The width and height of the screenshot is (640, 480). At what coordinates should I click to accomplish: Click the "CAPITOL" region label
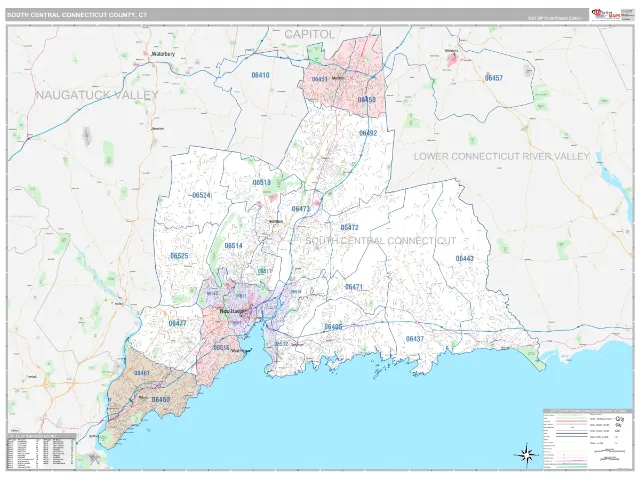[x=310, y=35]
